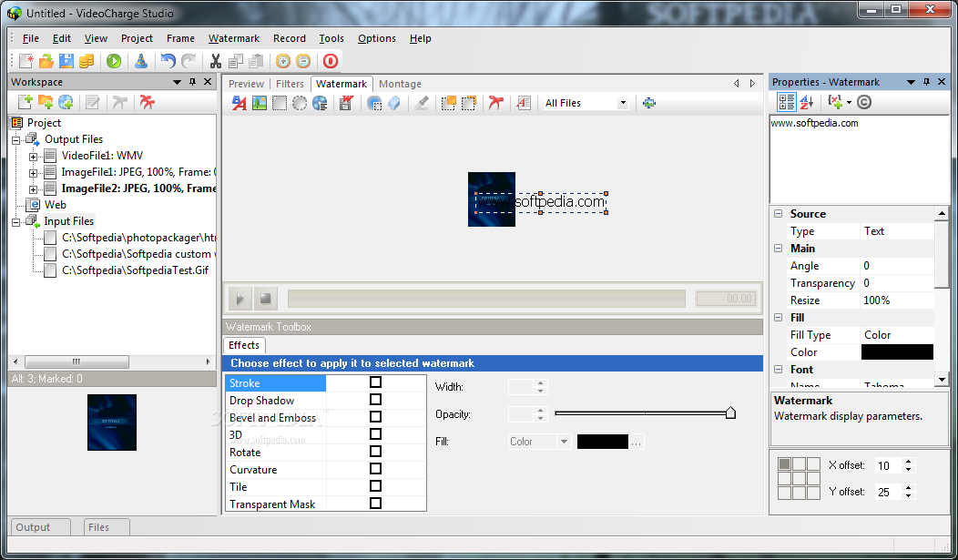Screen dimensions: 958x560
Task: Click red remove-all icon in Workspace toolbar
Action: pyautogui.click(x=147, y=103)
